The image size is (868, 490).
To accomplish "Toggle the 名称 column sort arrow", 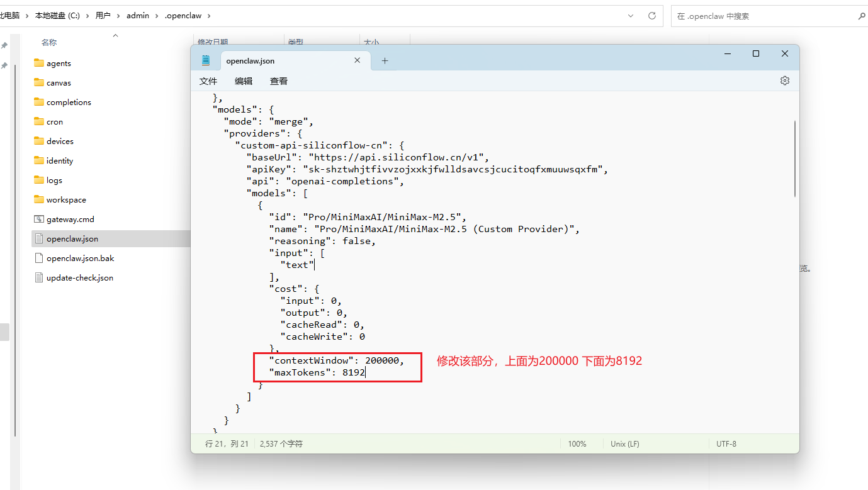I will [115, 36].
